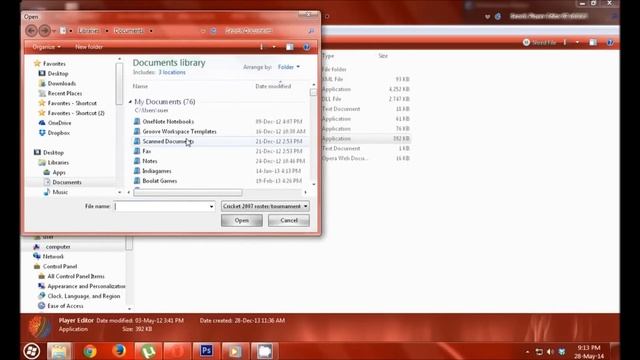Open Help in the Open dialog
Screen dimensions: 640x360
pos(307,47)
